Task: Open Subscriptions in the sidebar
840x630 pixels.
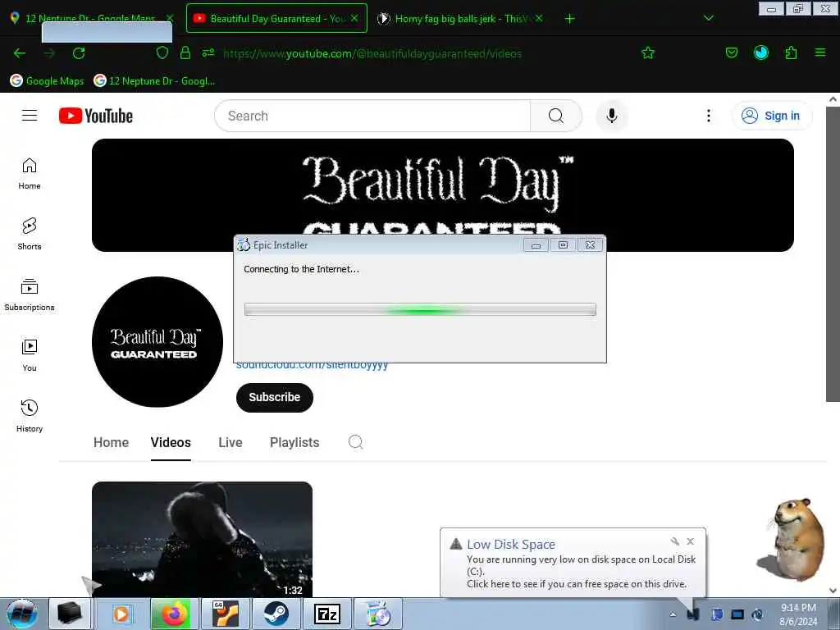Action: tap(30, 294)
